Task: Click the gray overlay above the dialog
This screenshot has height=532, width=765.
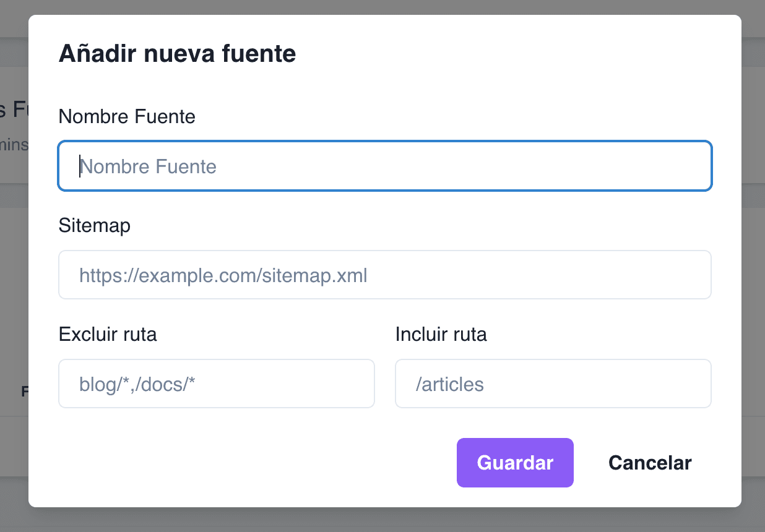Action: pos(382,7)
